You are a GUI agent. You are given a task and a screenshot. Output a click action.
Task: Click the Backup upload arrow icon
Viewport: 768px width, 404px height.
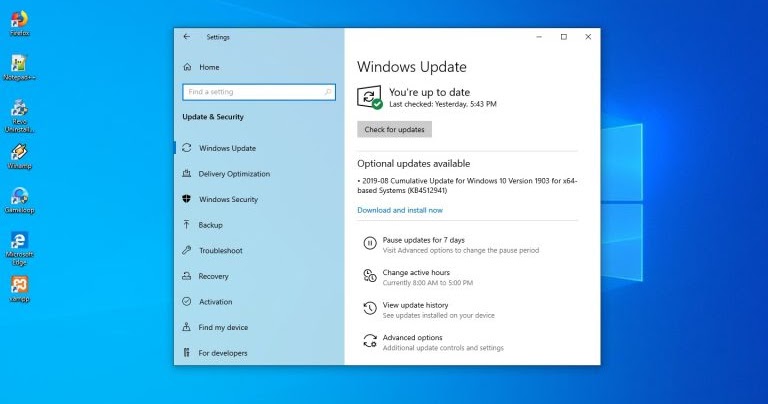coord(187,225)
